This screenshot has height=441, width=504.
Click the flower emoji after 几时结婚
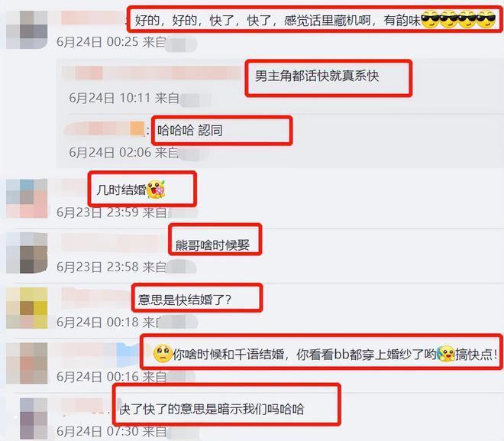[156, 189]
